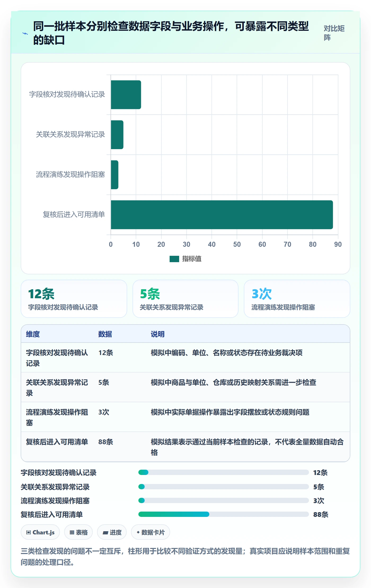Click progress label 复核后进入可用清单

(52, 514)
